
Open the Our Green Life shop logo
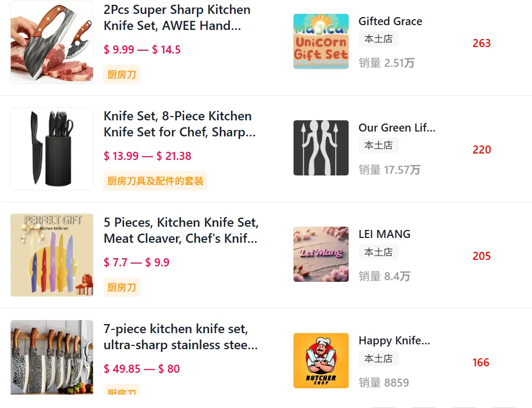321,148
